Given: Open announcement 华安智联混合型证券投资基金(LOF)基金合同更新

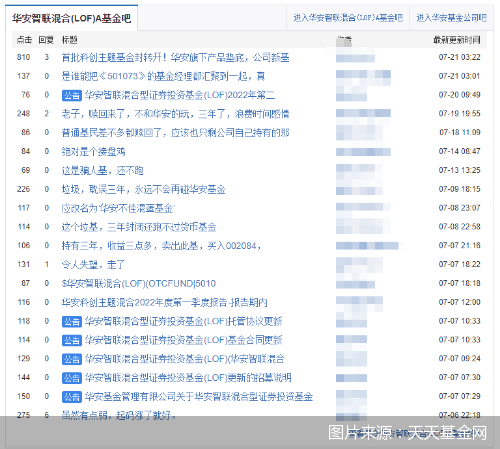Looking at the screenshot, I should click(183, 340).
